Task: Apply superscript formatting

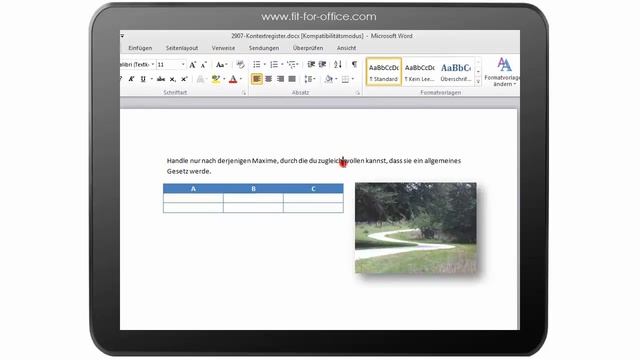Action: 184,79
